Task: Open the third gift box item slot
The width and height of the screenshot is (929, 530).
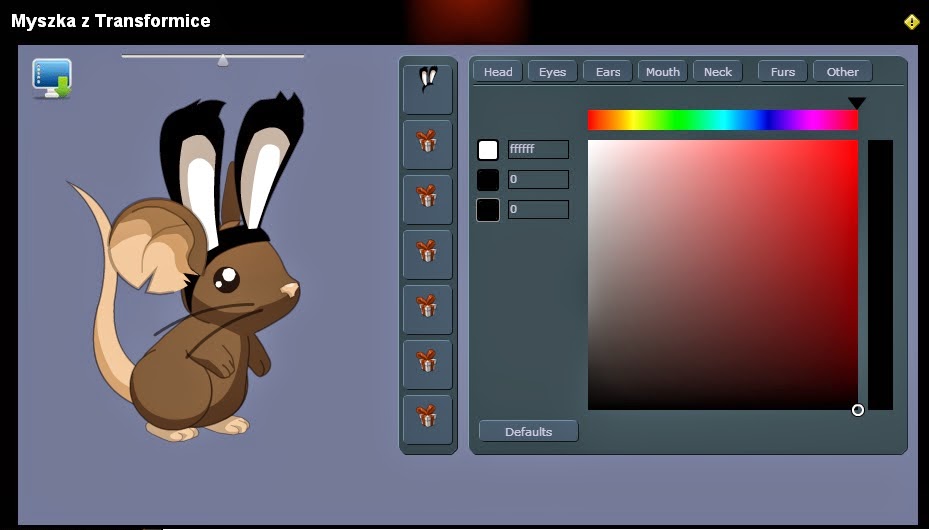Action: 428,255
